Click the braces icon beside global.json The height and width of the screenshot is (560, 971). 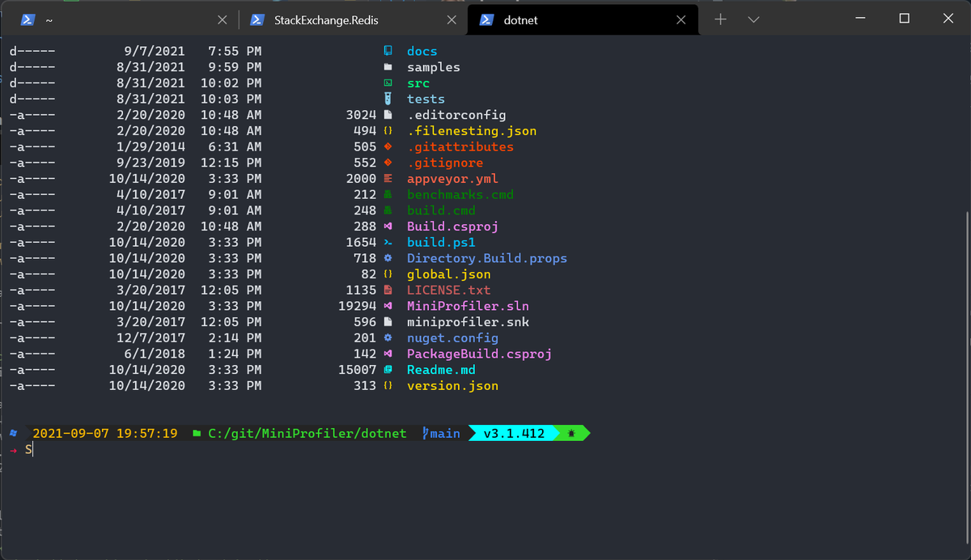[x=388, y=274]
